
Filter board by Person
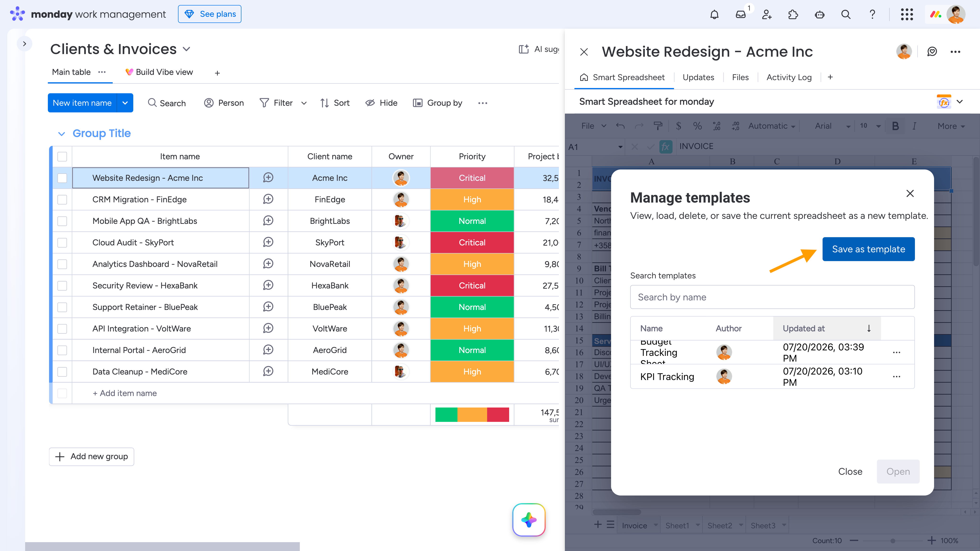pyautogui.click(x=224, y=103)
